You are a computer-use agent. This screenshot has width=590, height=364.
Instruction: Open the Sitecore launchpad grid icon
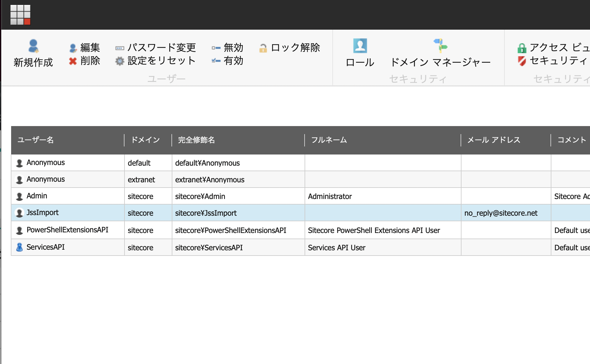20,15
